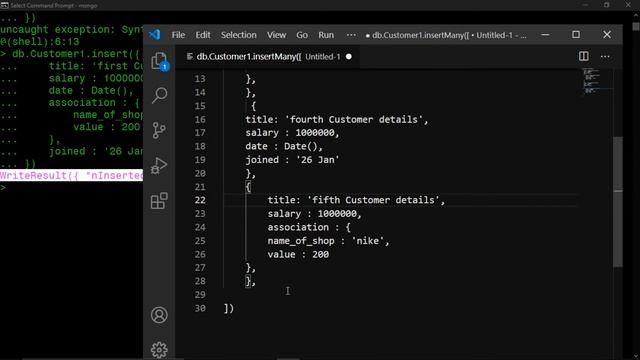Click 'salary : 1000000,' on line 17
Image resolution: width=640 pixels, height=360 pixels.
click(292, 133)
